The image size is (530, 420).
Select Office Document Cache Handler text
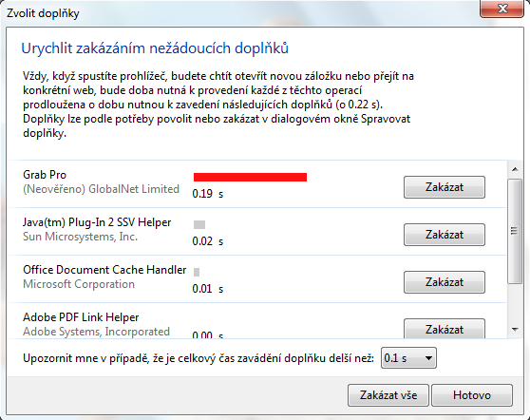pyautogui.click(x=104, y=270)
